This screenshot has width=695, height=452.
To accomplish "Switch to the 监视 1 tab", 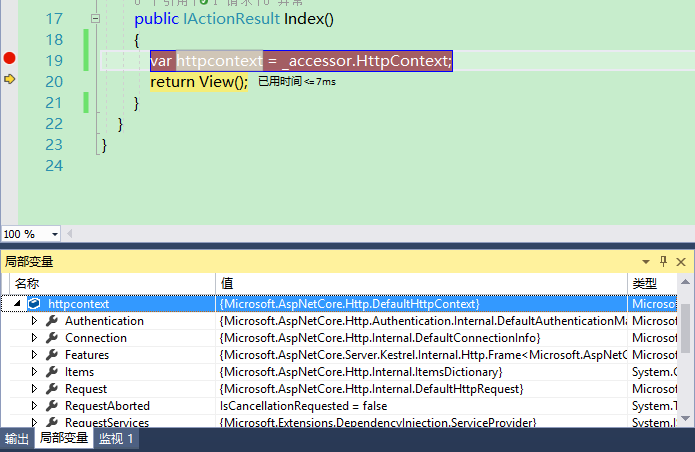I will 116,439.
